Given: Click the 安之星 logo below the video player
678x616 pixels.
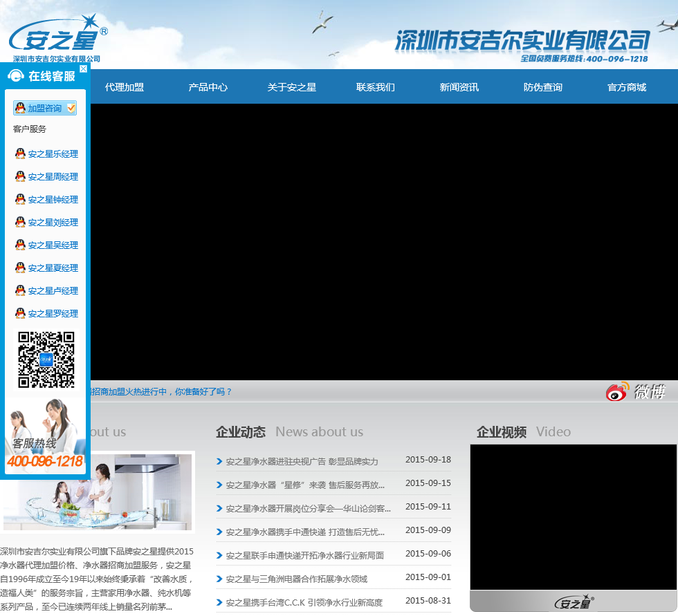Looking at the screenshot, I should tap(574, 601).
